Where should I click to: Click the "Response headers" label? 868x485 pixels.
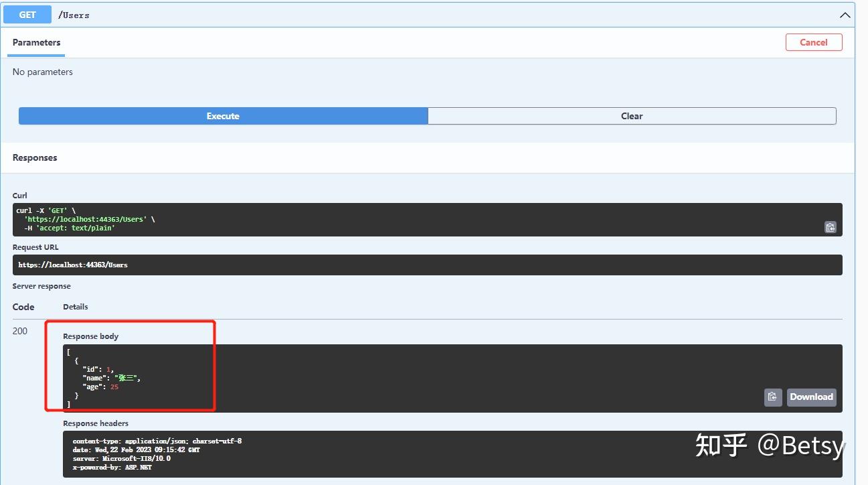(96, 423)
